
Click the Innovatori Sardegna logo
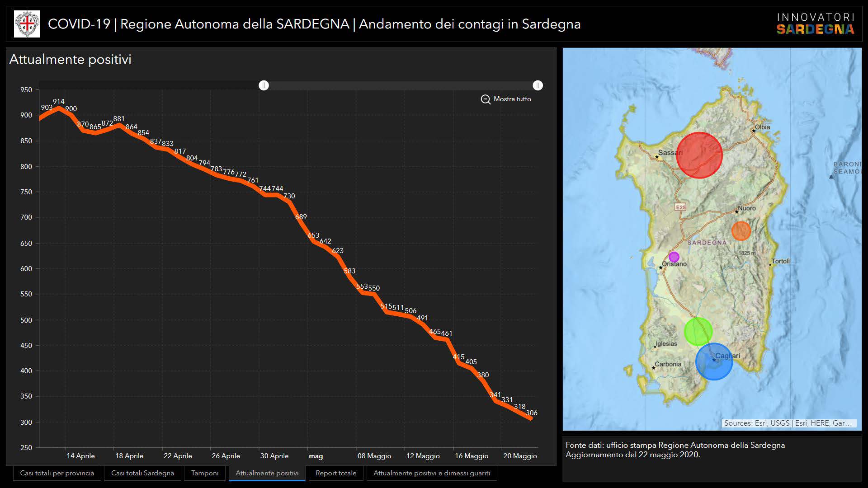(815, 24)
